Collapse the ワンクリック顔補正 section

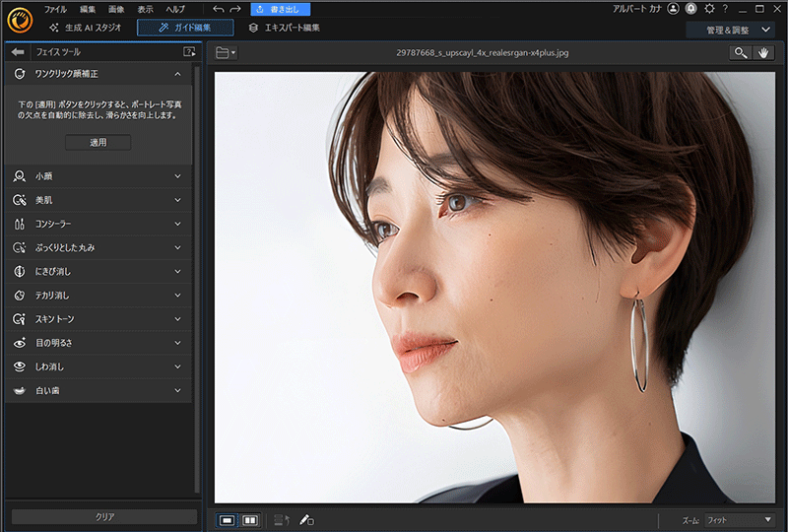177,74
